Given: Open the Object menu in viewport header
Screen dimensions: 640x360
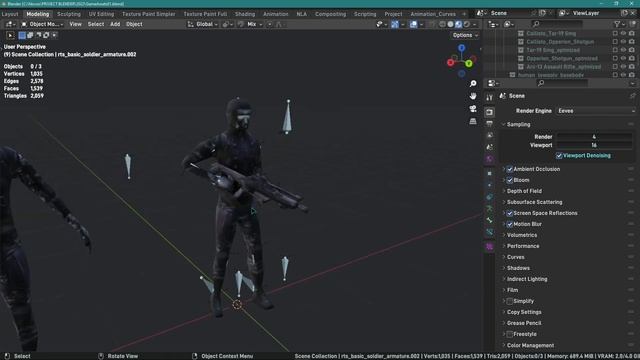Looking at the screenshot, I should click(x=134, y=24).
